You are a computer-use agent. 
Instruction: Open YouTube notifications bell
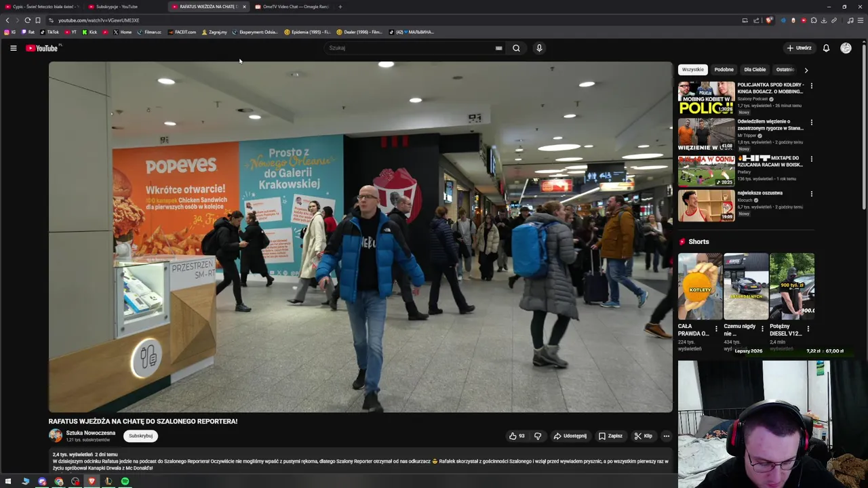826,48
